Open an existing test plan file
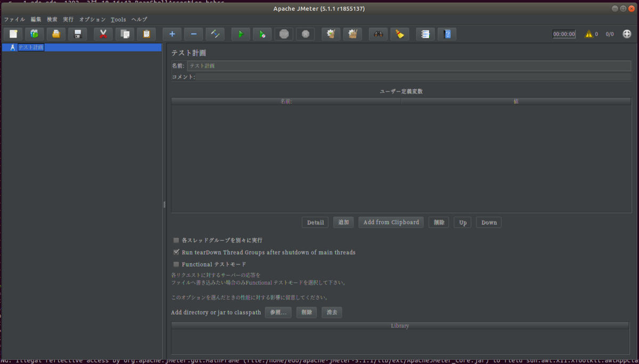The image size is (639, 364). click(56, 34)
